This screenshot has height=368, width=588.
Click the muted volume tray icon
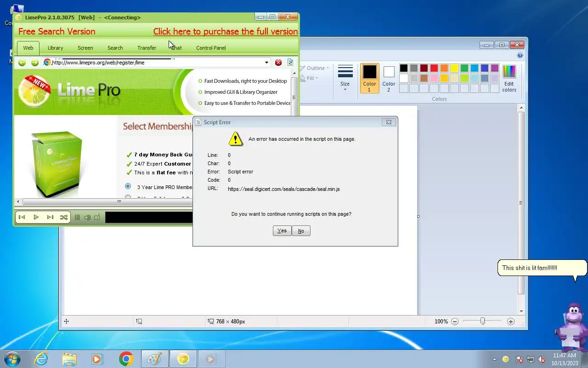tap(542, 359)
